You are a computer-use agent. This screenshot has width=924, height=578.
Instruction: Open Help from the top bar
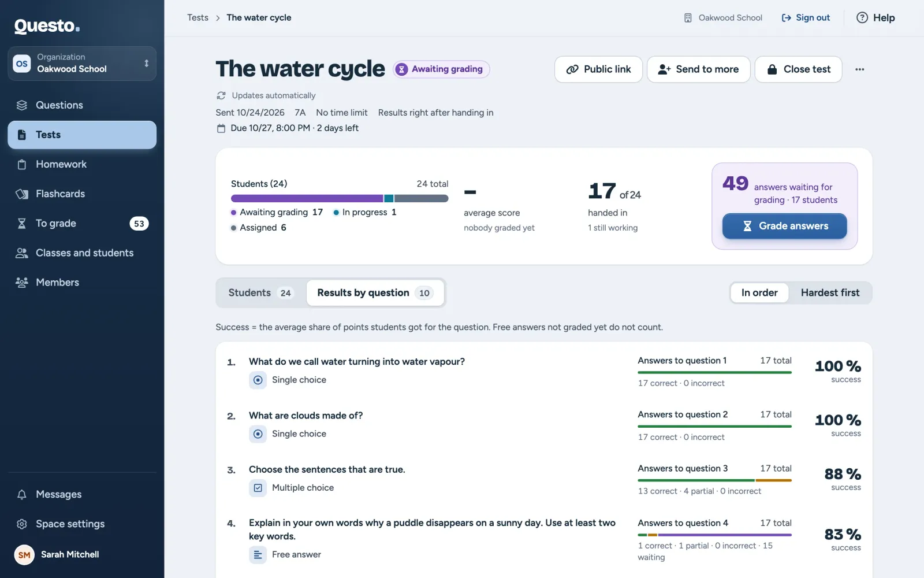tap(875, 17)
